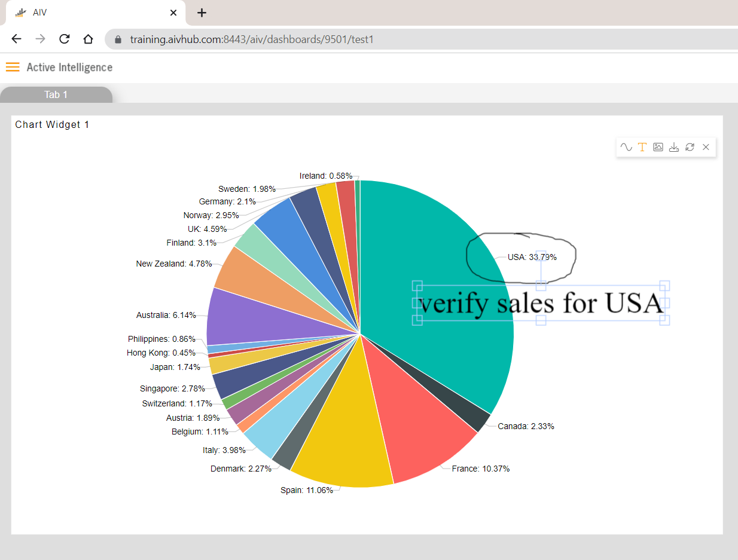The image size is (738, 560).
Task: Click the 'Belgium: 1.11%' label
Action: point(200,432)
